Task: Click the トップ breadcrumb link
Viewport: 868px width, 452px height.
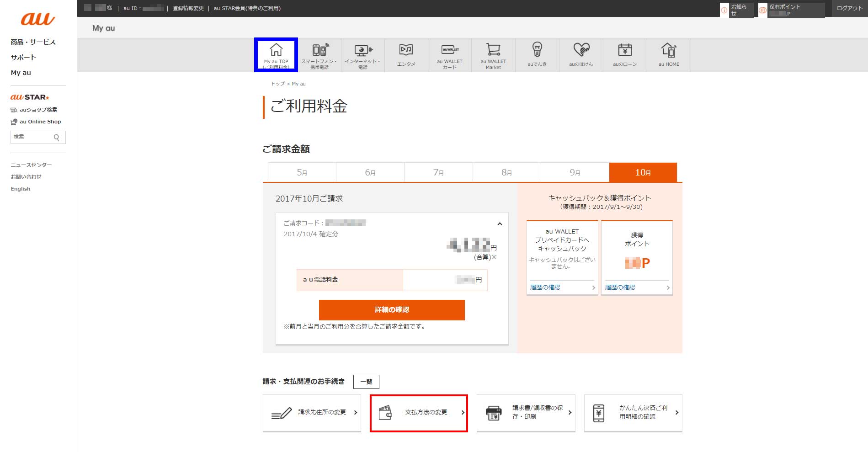Action: tap(277, 84)
